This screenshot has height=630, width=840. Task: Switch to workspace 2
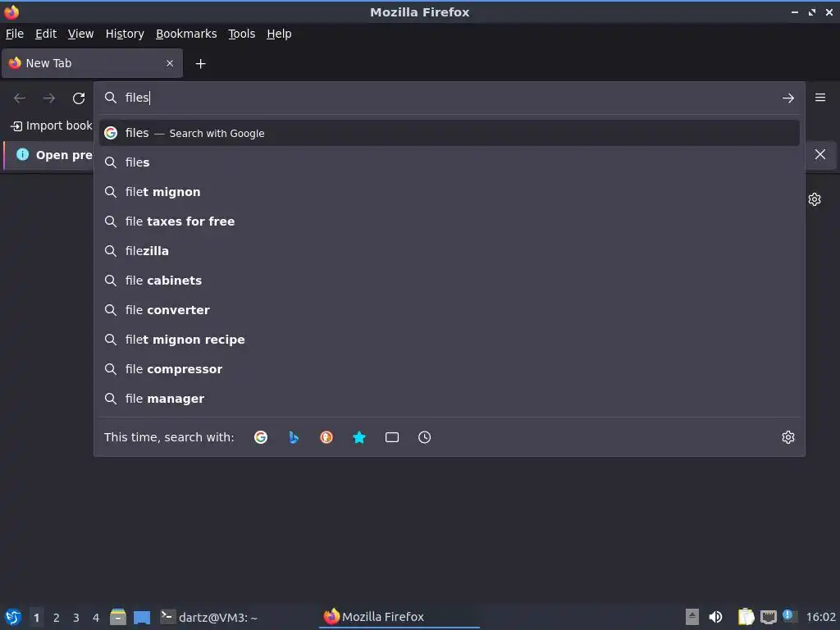click(57, 618)
